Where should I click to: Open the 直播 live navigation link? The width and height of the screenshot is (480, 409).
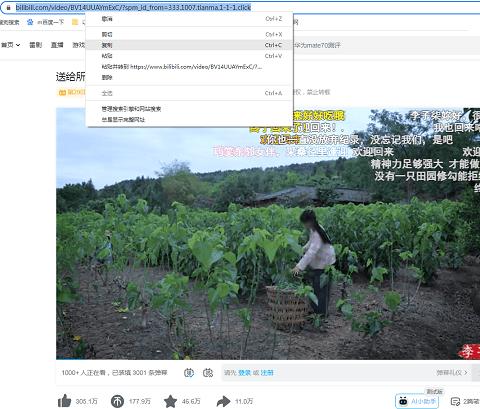point(57,45)
